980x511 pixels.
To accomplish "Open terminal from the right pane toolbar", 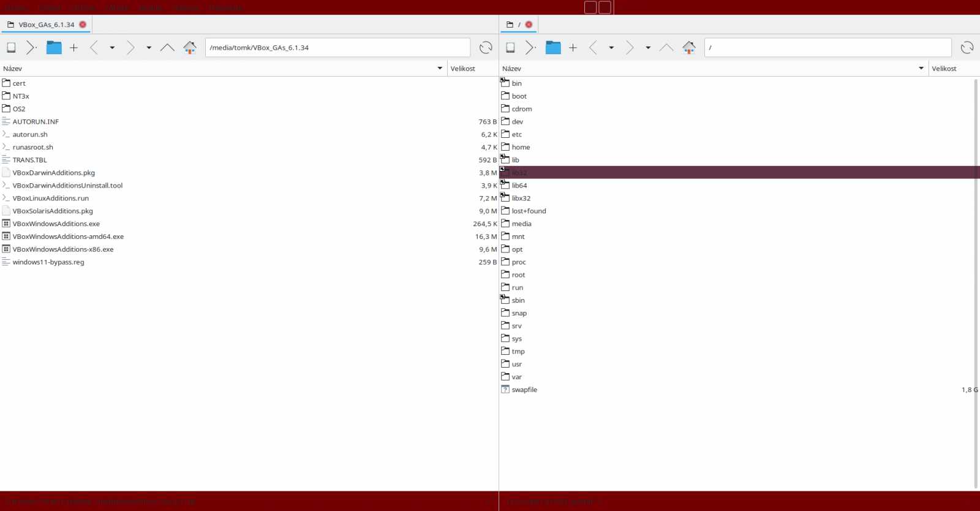I will [x=530, y=47].
